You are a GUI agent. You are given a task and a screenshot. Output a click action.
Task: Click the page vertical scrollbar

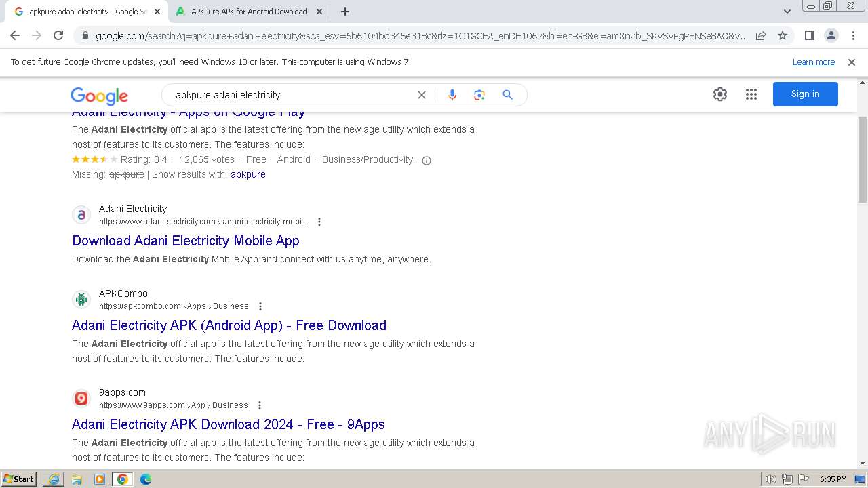click(863, 160)
